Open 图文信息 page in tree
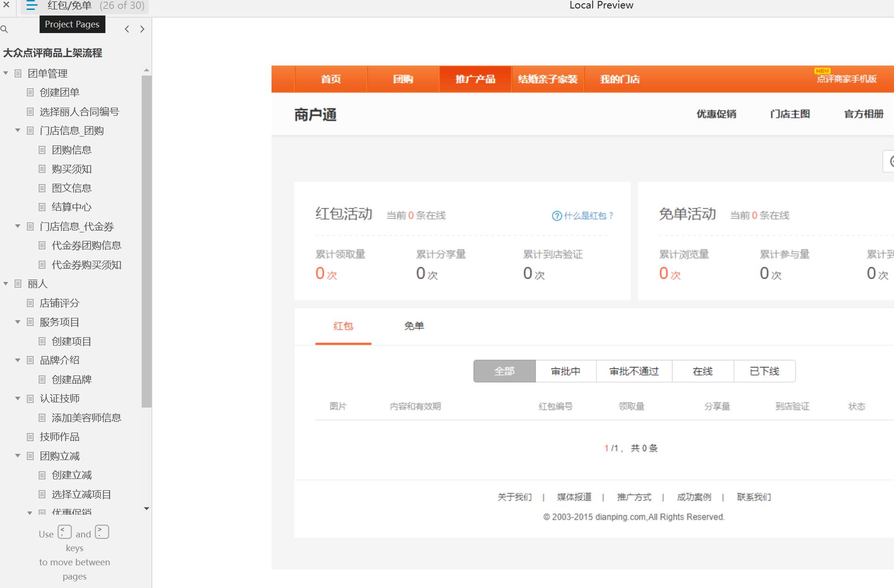Viewport: 894px width, 588px height. coord(72,188)
